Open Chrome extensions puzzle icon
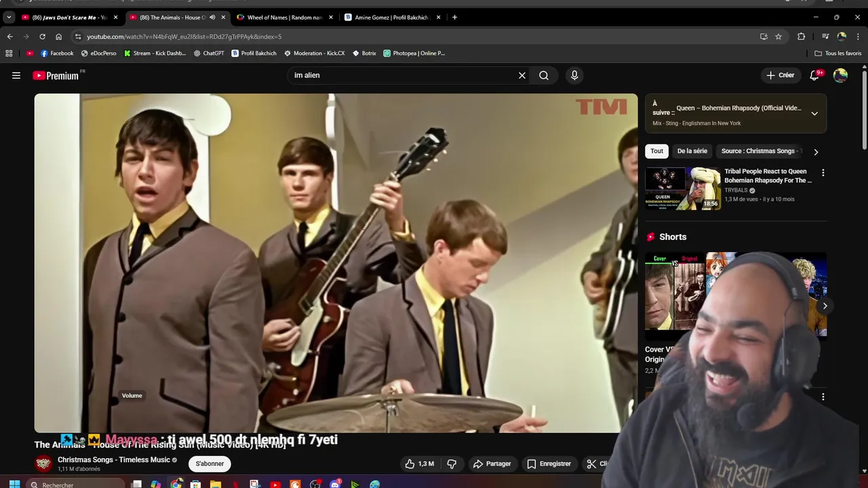The image size is (868, 488). click(x=801, y=37)
